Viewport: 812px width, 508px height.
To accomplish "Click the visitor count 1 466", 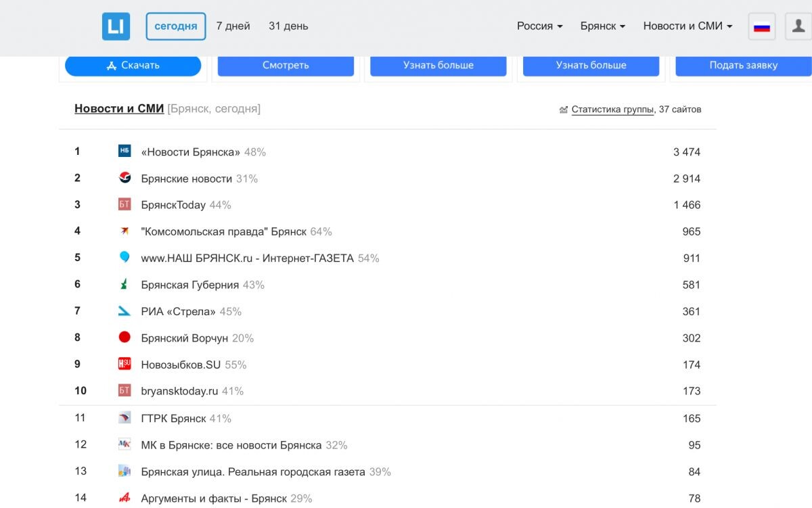I will coord(687,205).
